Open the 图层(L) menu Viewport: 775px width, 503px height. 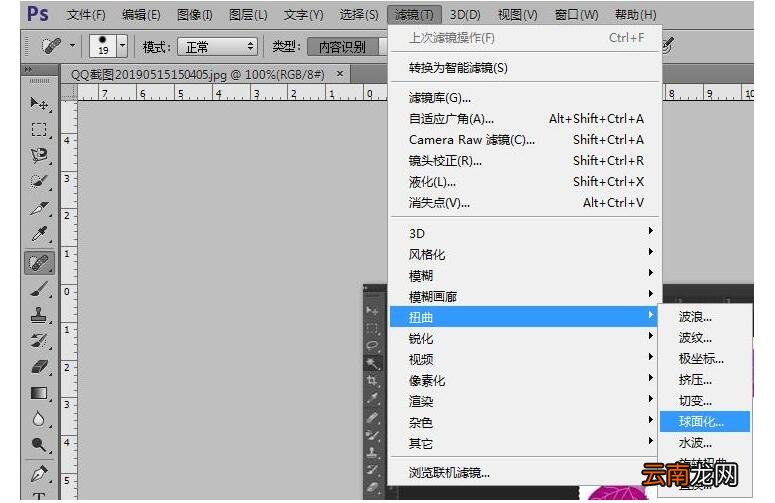[248, 15]
